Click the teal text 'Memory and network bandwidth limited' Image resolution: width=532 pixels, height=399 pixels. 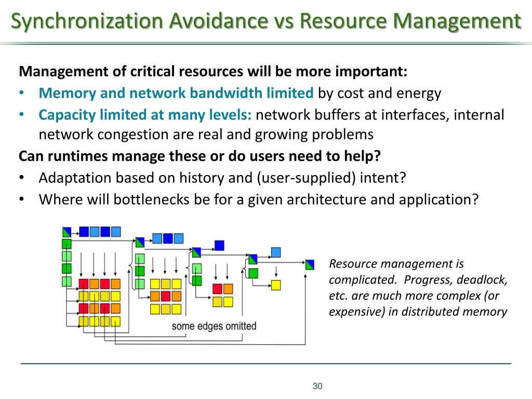click(176, 93)
